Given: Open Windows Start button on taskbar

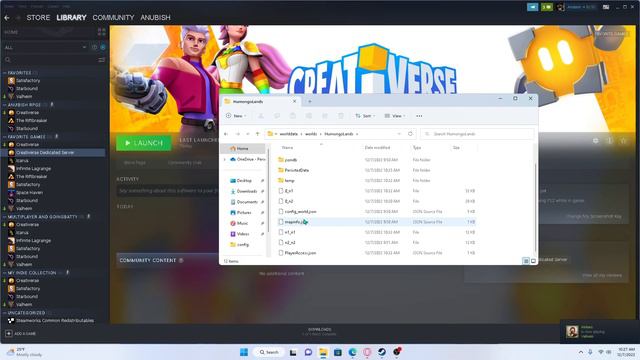Looking at the screenshot, I should 244,352.
